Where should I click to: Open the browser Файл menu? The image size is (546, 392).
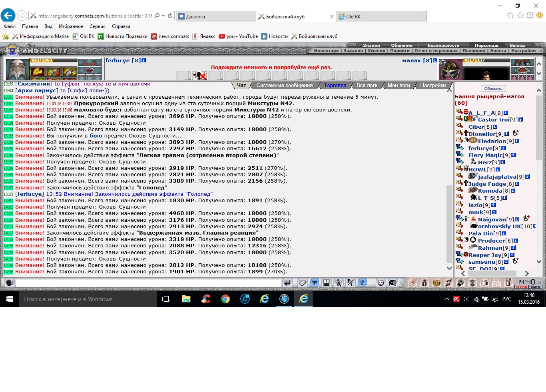point(10,26)
